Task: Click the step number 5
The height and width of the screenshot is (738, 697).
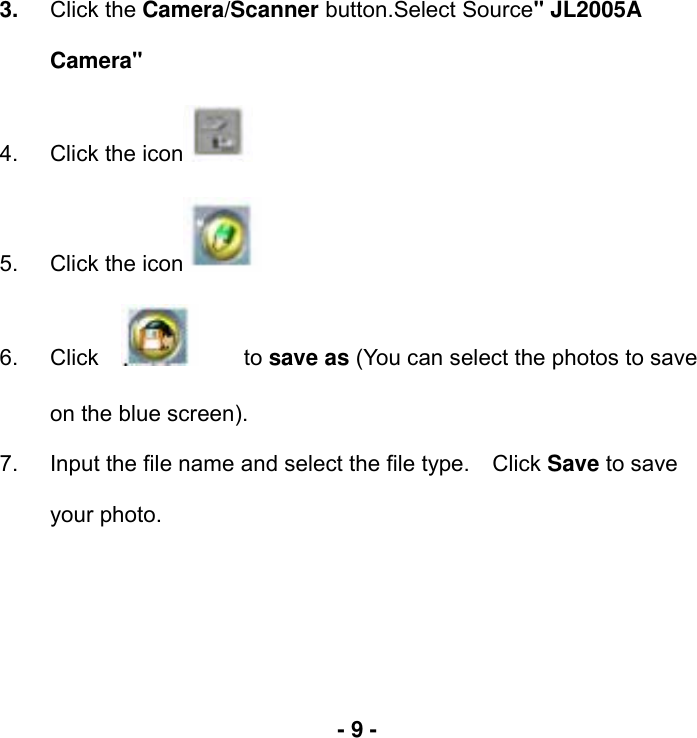Action: click(x=9, y=264)
